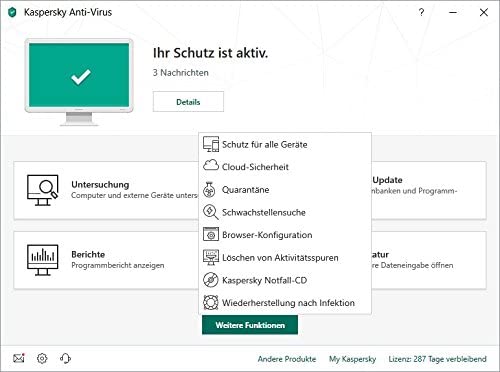500x372 pixels.
Task: Click the lifebuoy recovery icon
Action: click(211, 303)
